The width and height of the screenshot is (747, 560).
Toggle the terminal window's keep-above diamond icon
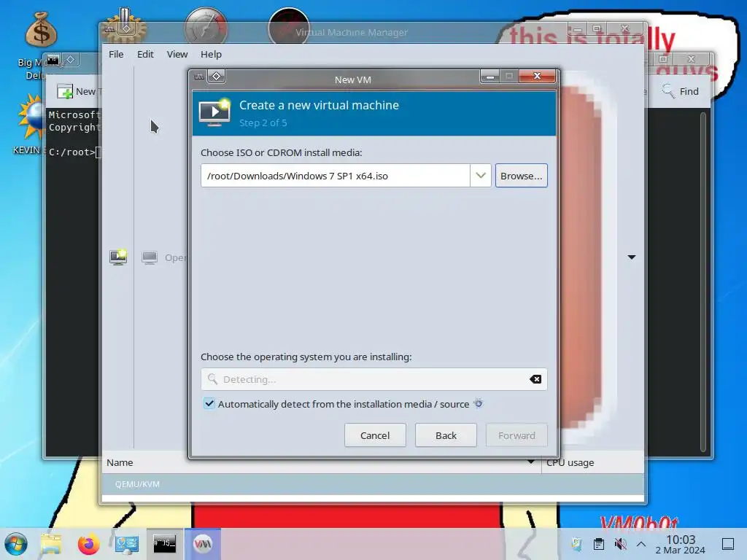pyautogui.click(x=70, y=60)
